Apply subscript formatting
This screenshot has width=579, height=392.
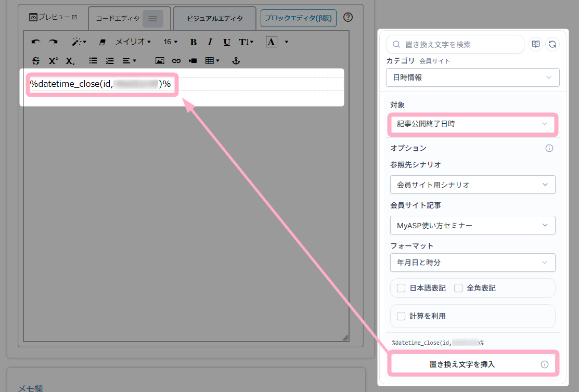70,61
